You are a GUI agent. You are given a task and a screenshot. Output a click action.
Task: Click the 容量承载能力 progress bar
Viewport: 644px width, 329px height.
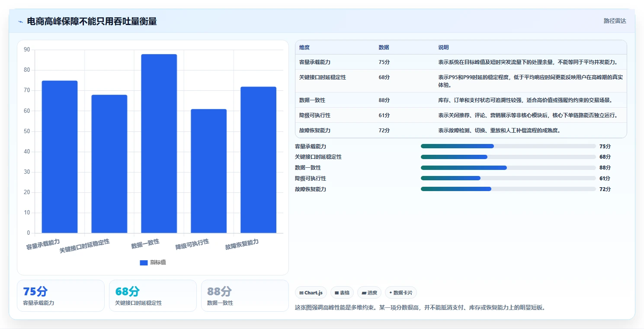coord(508,146)
